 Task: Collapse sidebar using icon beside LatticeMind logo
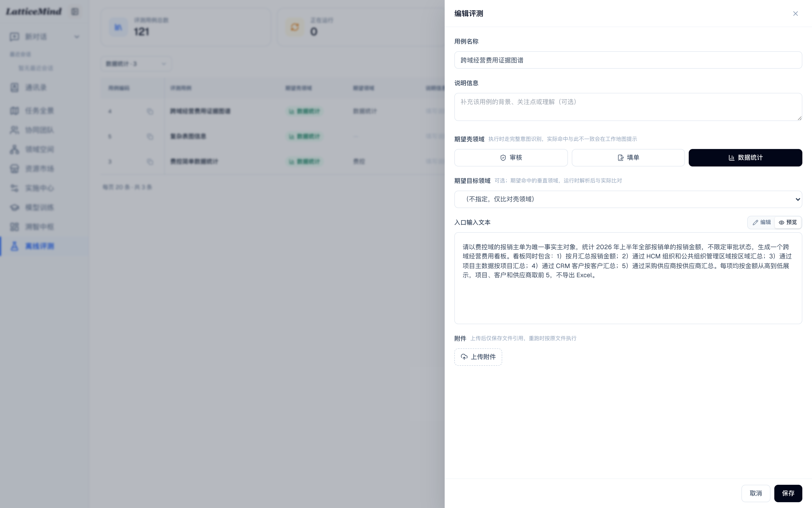(x=75, y=12)
